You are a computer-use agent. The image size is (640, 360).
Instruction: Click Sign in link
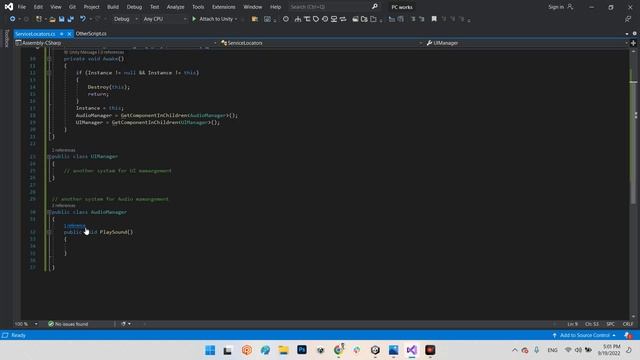556,7
